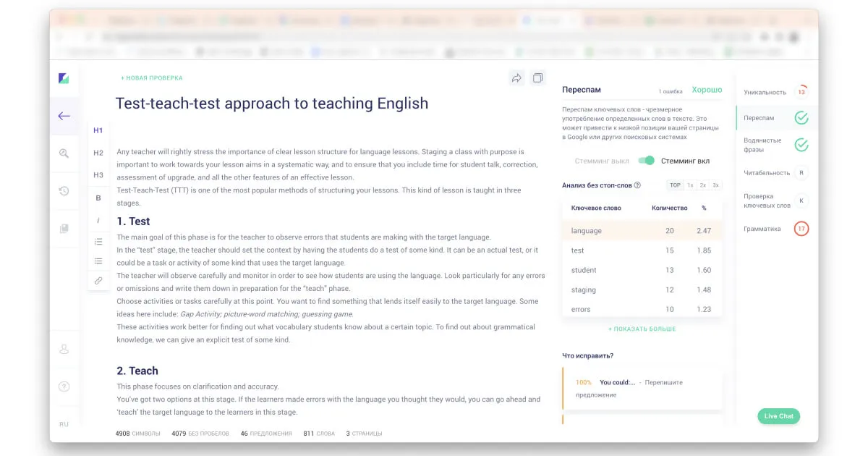Toggle the Стемминг switch

tap(646, 161)
